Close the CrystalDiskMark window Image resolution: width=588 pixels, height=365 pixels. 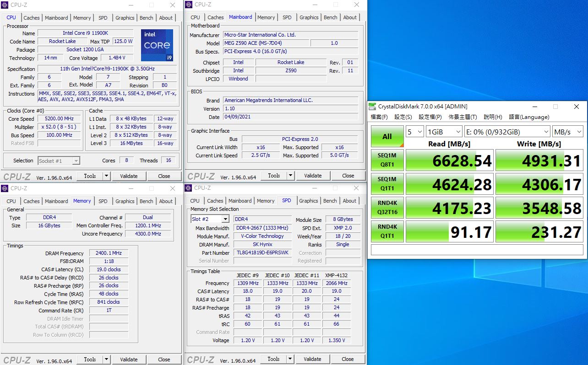(x=576, y=107)
